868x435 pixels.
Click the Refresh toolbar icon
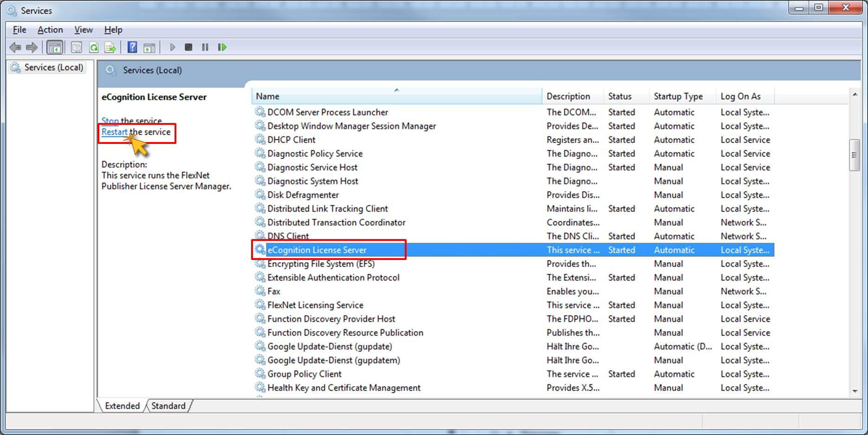click(94, 47)
